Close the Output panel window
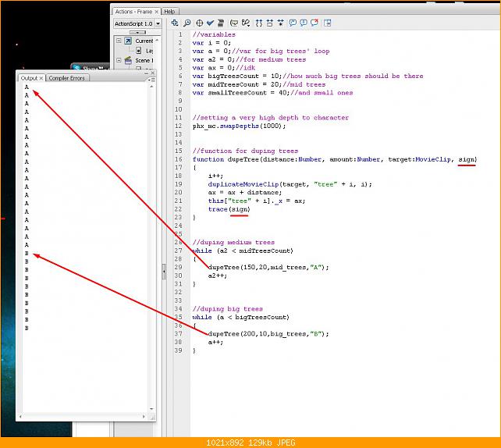 coord(152,73)
